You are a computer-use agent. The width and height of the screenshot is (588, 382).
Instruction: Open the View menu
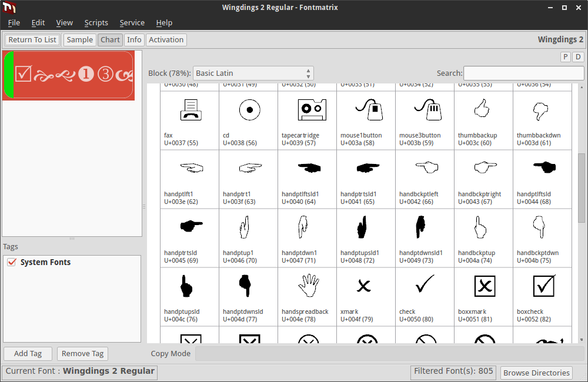(x=65, y=22)
